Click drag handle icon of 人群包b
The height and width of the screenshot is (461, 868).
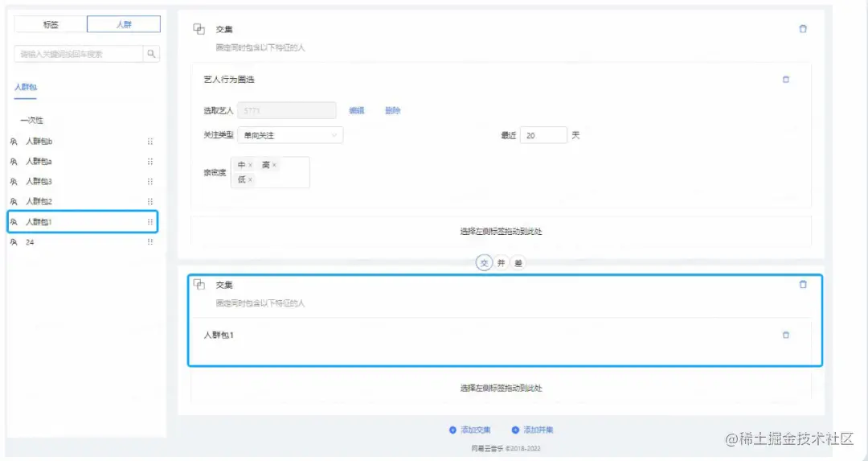coord(150,142)
